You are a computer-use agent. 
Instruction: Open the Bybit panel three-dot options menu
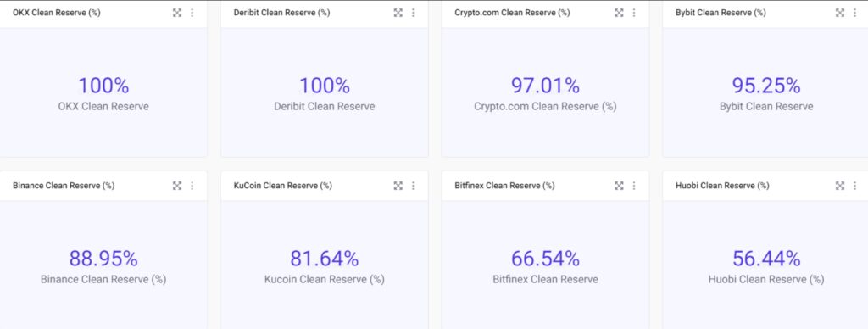[x=854, y=13]
